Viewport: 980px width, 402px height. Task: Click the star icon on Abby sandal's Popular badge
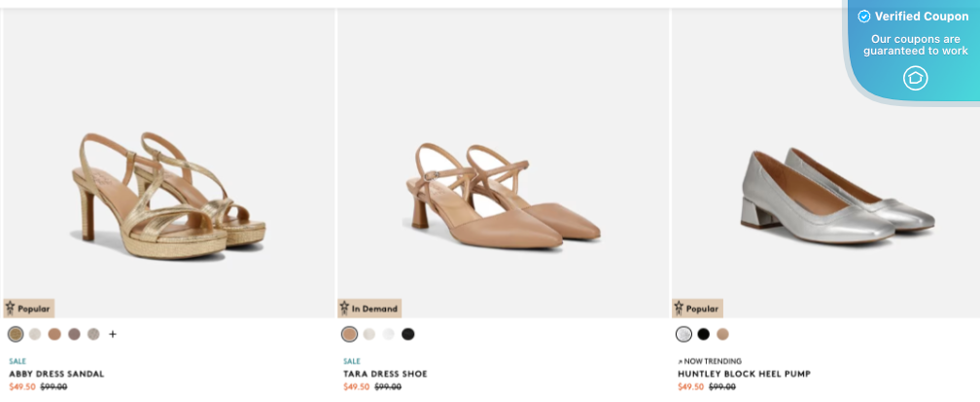click(x=11, y=309)
